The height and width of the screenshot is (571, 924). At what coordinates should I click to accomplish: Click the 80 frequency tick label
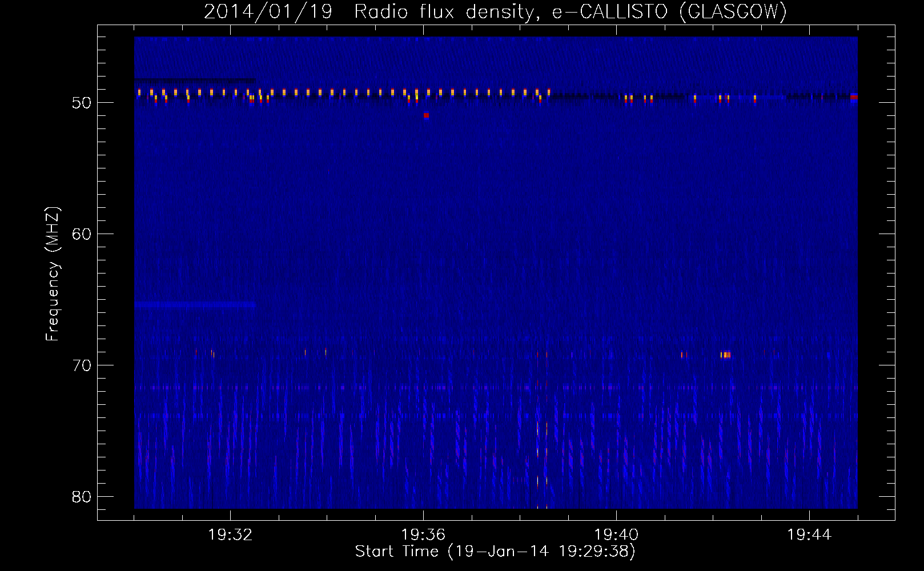[82, 497]
